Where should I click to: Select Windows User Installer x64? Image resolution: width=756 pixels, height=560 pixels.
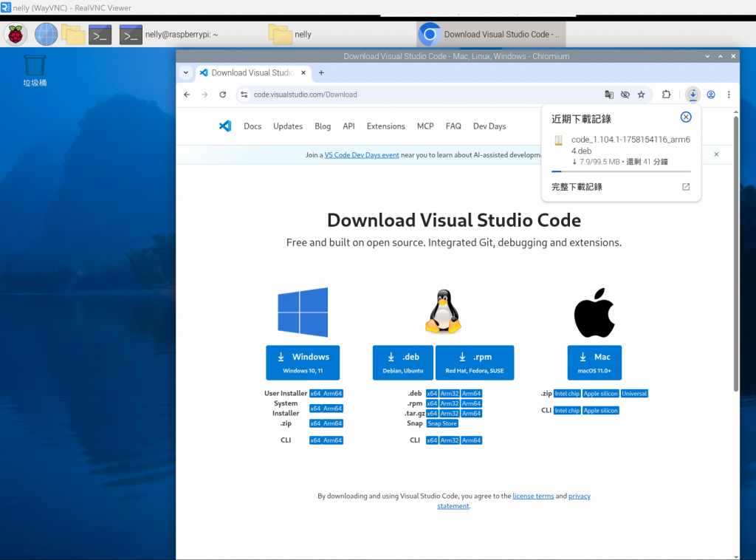[x=315, y=394]
